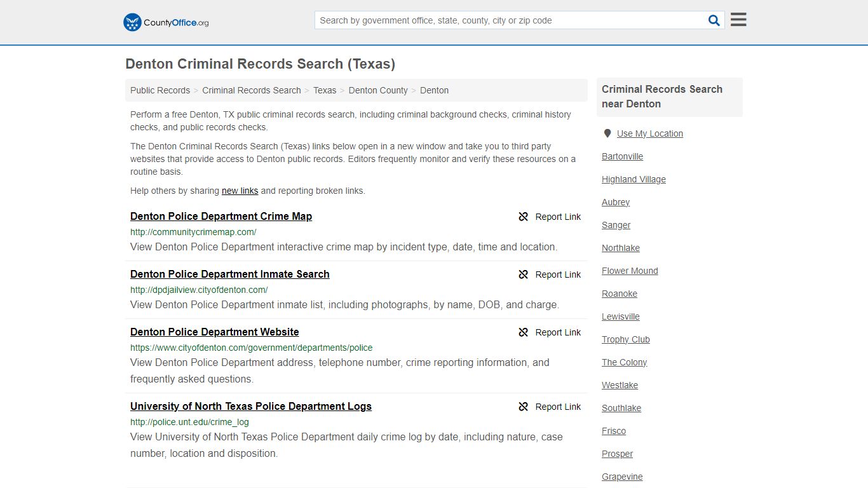Report Link for Police Website entry
Image resolution: width=868 pixels, height=488 pixels.
click(558, 332)
